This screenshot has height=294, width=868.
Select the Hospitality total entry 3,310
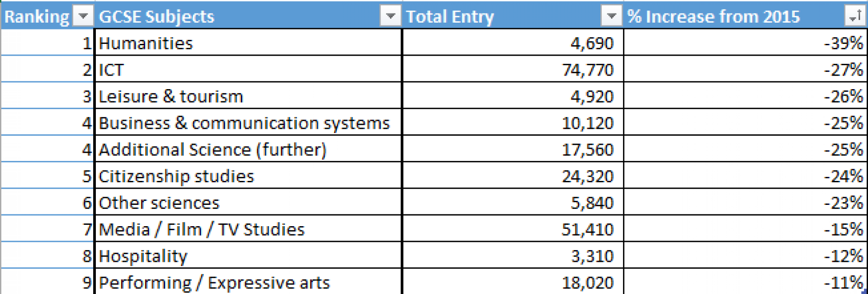tap(588, 256)
